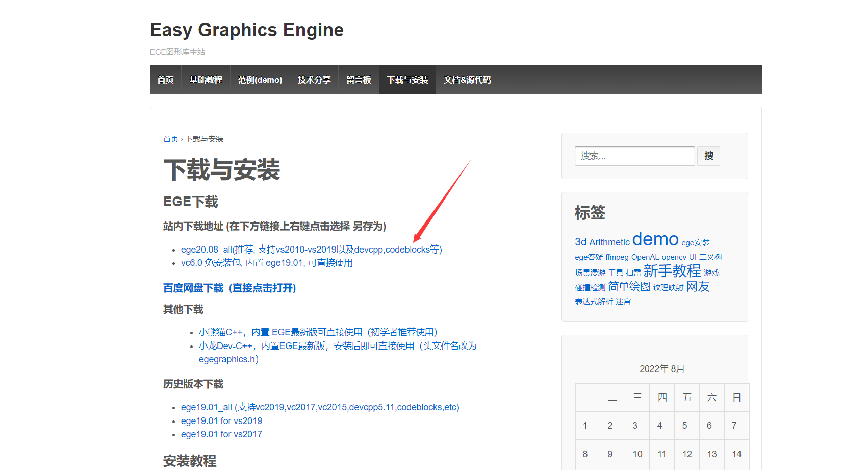Open the 百度网盘下载 link
868x470 pixels.
229,288
